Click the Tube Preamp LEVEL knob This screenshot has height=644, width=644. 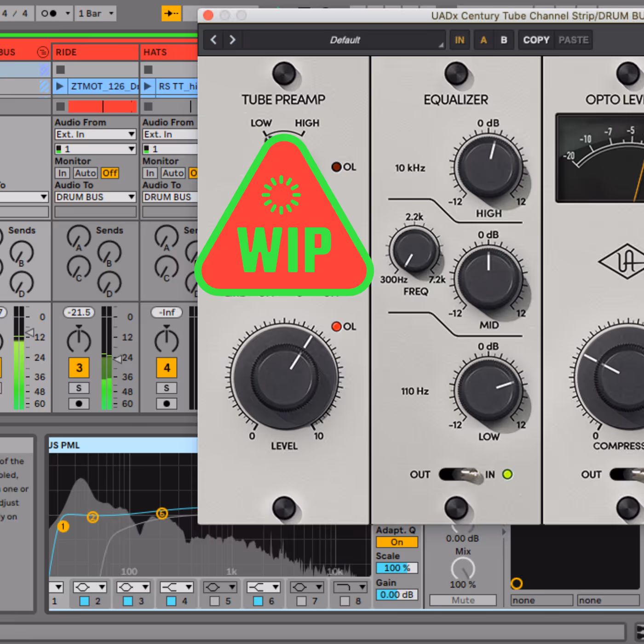(284, 377)
